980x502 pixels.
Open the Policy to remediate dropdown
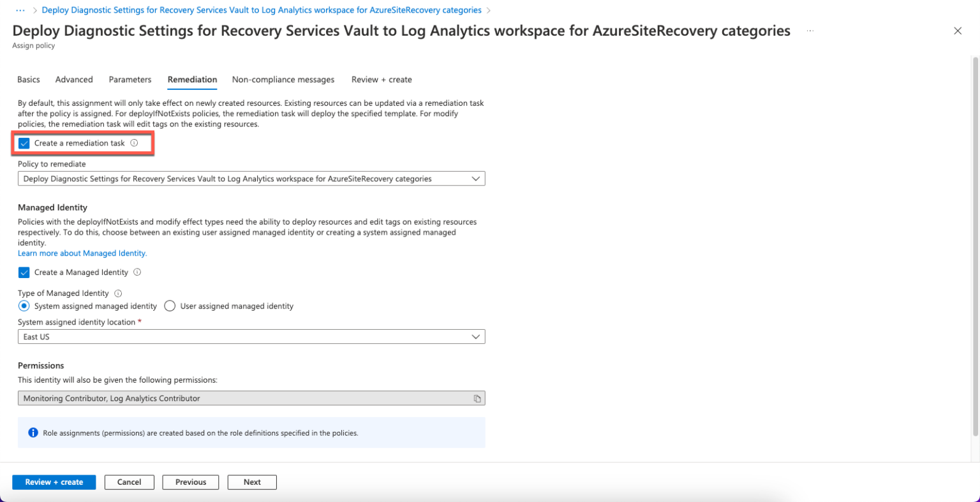coord(475,179)
